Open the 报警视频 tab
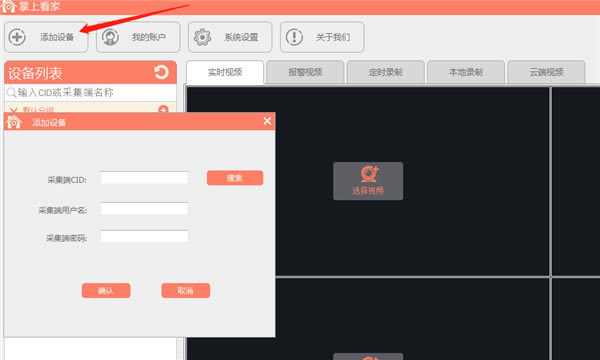Screen dimensions: 600x360 click(x=305, y=72)
